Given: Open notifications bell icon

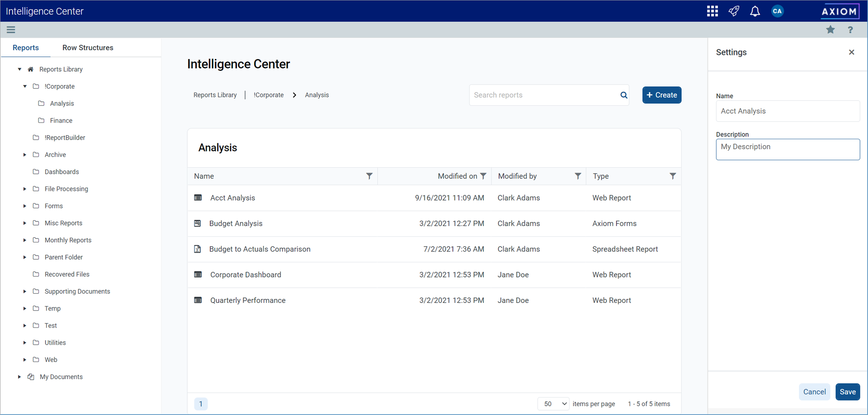Looking at the screenshot, I should [755, 11].
